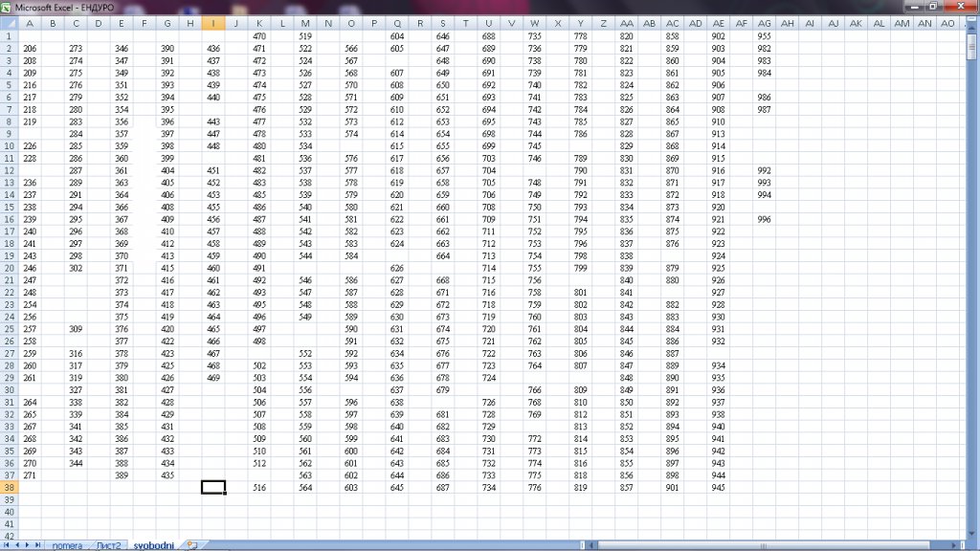Select the cell containing 945
Image resolution: width=980 pixels, height=551 pixels.
tap(718, 487)
